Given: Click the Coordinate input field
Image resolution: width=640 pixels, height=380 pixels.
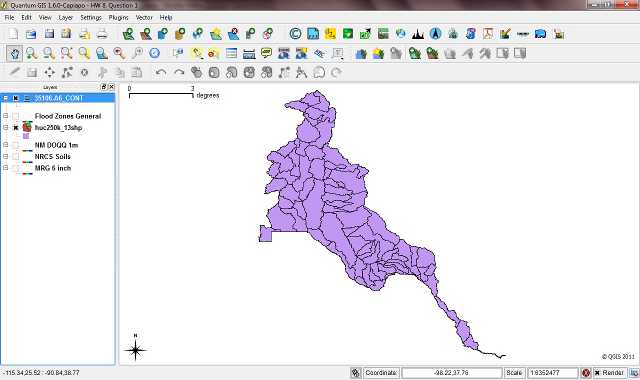Looking at the screenshot, I should (451, 373).
